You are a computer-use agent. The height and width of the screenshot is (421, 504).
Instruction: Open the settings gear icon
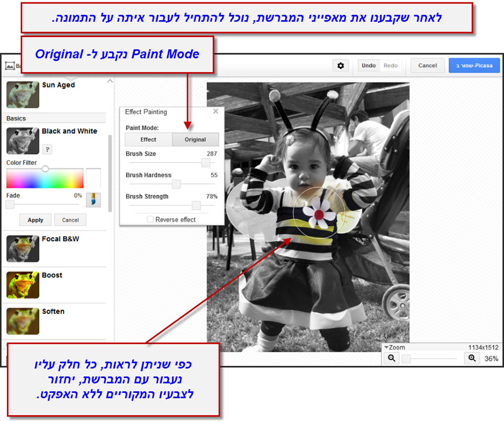(x=341, y=66)
